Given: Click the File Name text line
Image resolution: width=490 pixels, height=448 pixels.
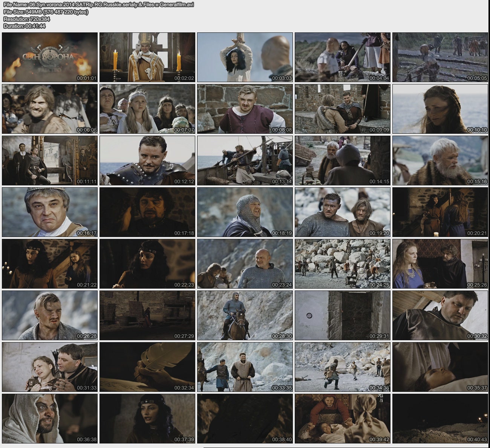Looking at the screenshot, I should (99, 5).
